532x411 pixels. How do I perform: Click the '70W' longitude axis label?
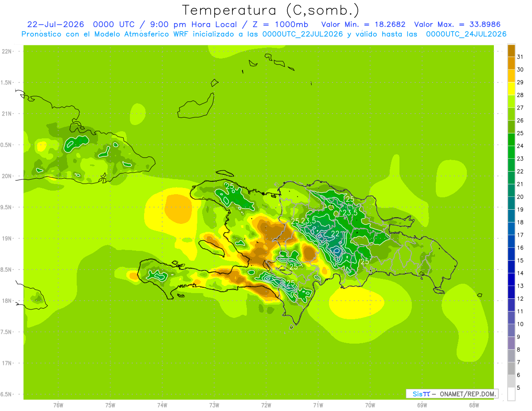[370, 405]
